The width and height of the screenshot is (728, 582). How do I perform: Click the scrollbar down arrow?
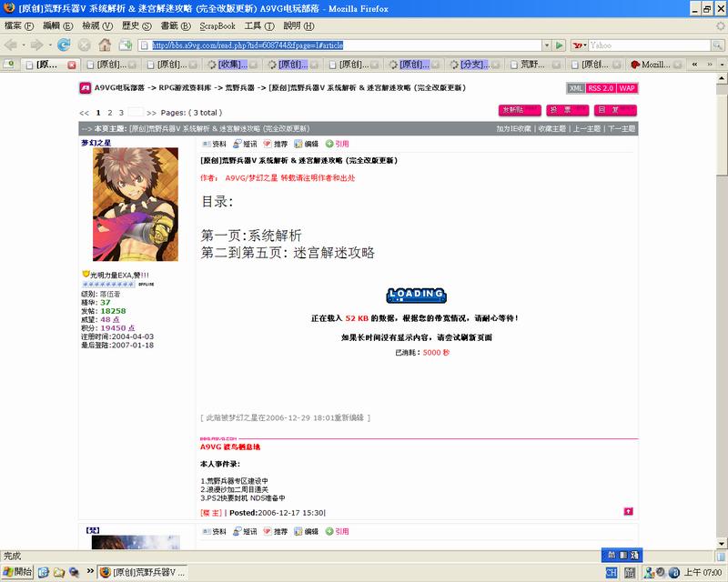tap(722, 544)
